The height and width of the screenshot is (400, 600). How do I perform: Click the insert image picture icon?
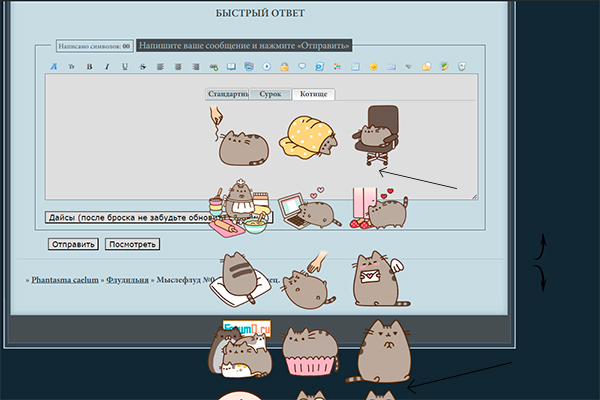249,67
